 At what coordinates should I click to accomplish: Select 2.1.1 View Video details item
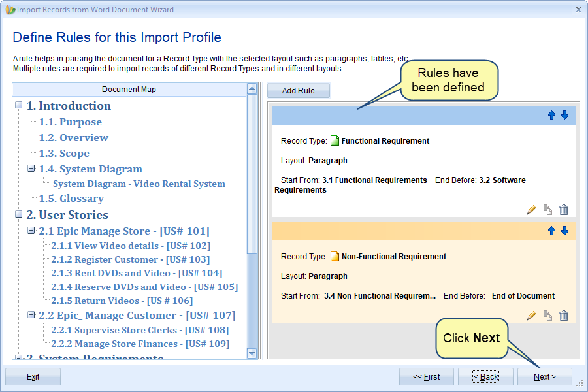pos(131,246)
